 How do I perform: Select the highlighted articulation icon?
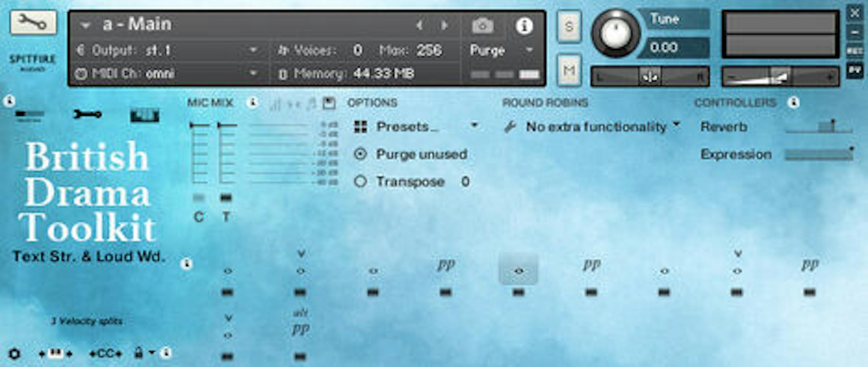pos(518,269)
